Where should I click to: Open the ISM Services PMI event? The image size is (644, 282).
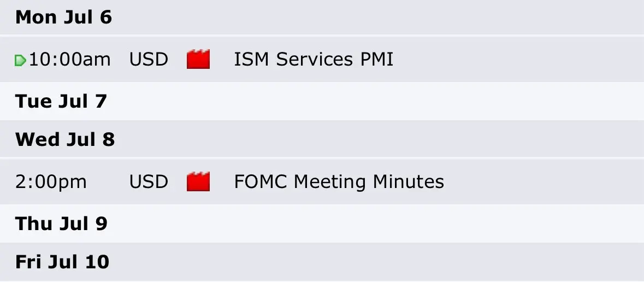click(314, 59)
